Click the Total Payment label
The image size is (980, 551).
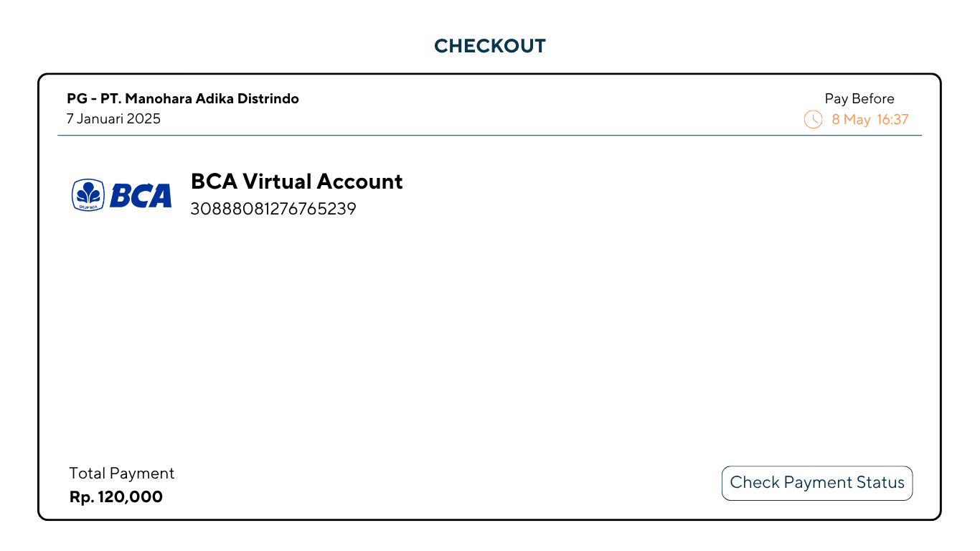point(122,474)
